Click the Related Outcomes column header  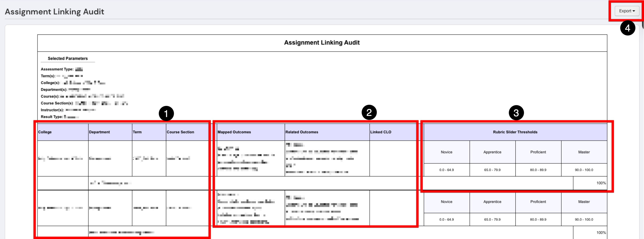coord(302,132)
